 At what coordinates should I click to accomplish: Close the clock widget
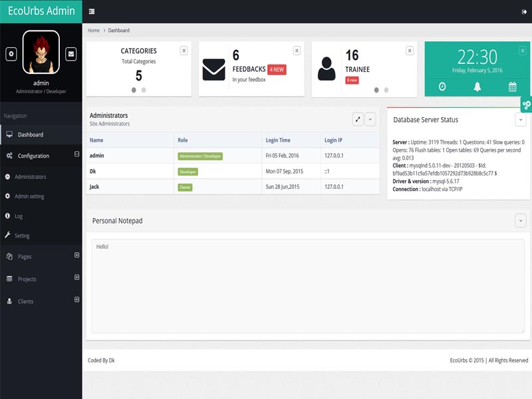click(523, 51)
